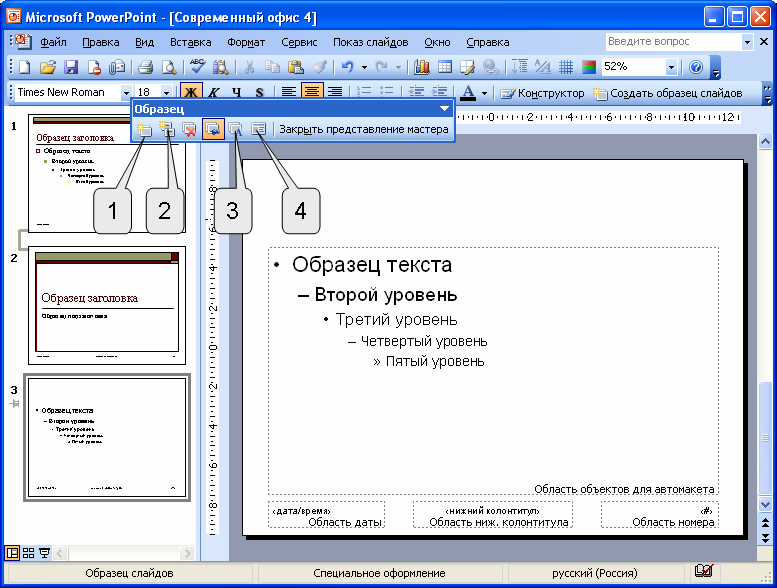Viewport: 777px width, 588px height.
Task: Open the Справка menu
Action: pos(488,42)
